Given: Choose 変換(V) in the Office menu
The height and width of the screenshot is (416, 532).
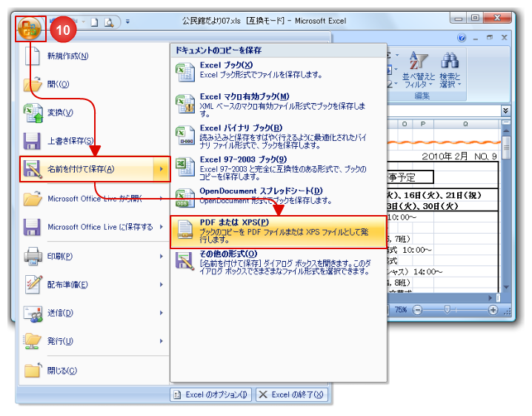Looking at the screenshot, I should pyautogui.click(x=93, y=113).
